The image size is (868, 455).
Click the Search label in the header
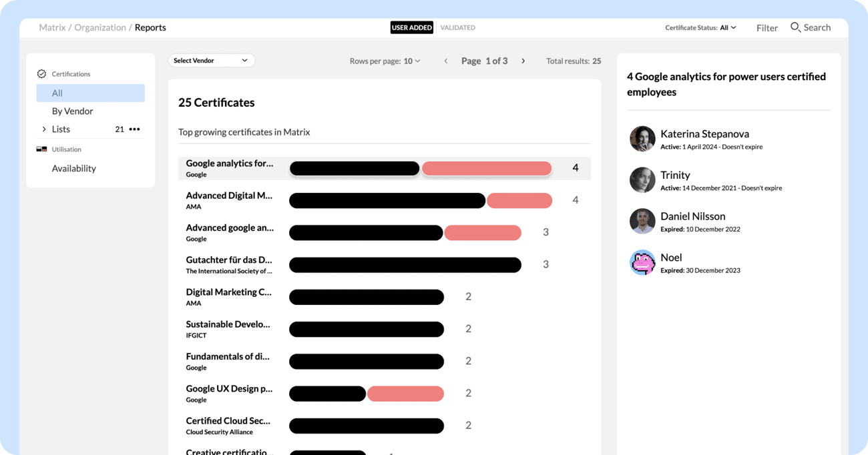tap(817, 27)
